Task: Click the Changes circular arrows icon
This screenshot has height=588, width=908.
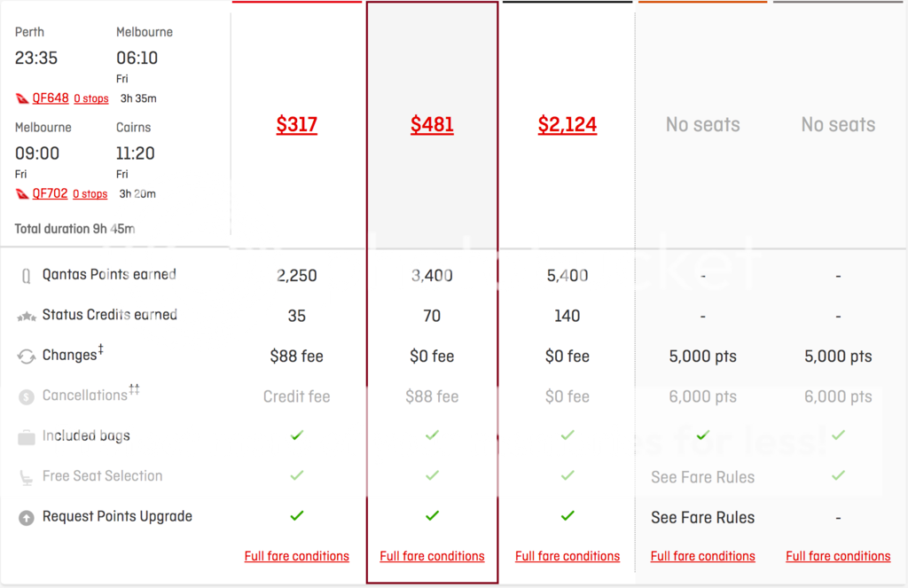Action: (x=27, y=357)
